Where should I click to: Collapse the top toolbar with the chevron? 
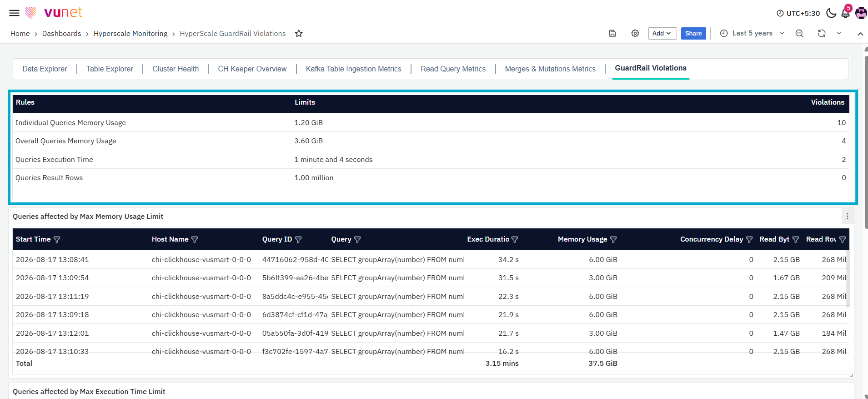point(860,34)
